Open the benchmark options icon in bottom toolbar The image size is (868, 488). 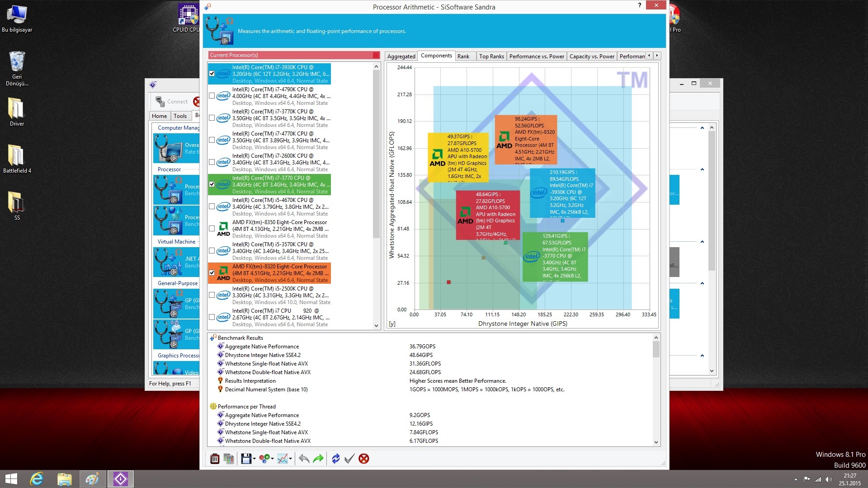(215, 459)
